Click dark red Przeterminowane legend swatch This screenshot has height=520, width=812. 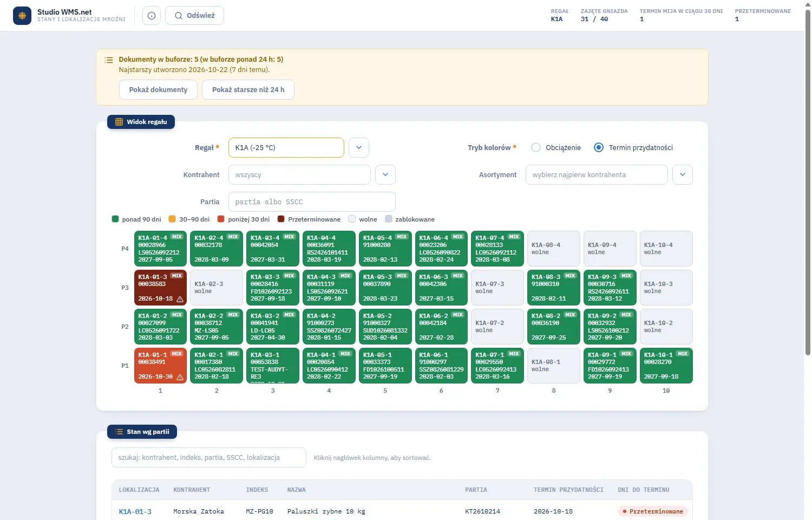pos(281,219)
